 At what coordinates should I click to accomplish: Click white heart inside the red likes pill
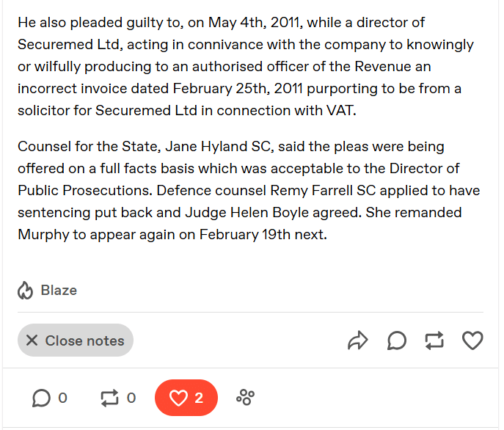[x=178, y=398]
